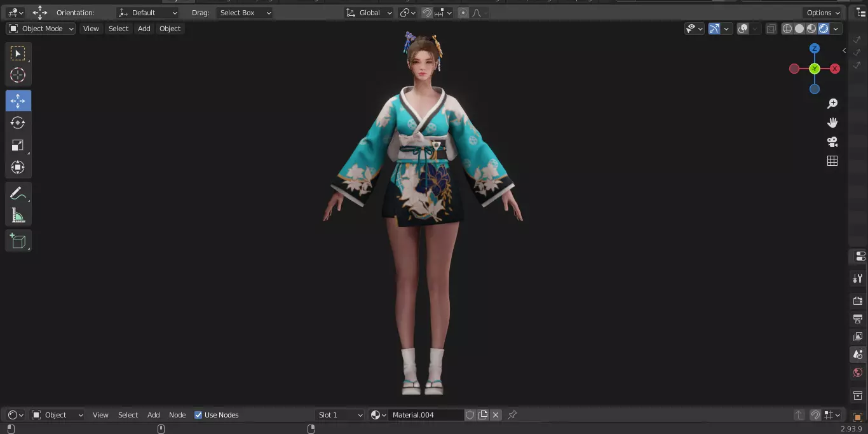The height and width of the screenshot is (434, 868).
Task: Choose the Scale tool
Action: (18, 146)
